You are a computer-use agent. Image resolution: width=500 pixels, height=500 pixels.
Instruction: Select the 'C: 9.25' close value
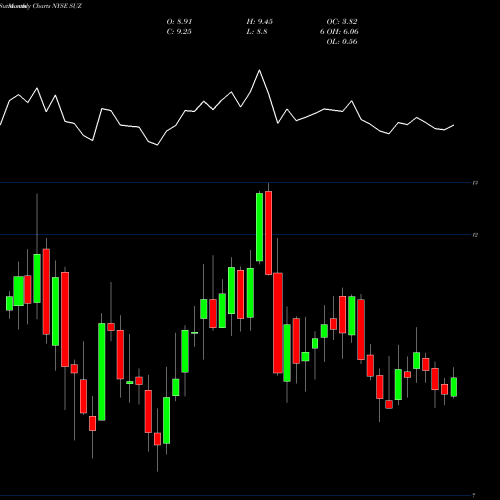pos(179,32)
